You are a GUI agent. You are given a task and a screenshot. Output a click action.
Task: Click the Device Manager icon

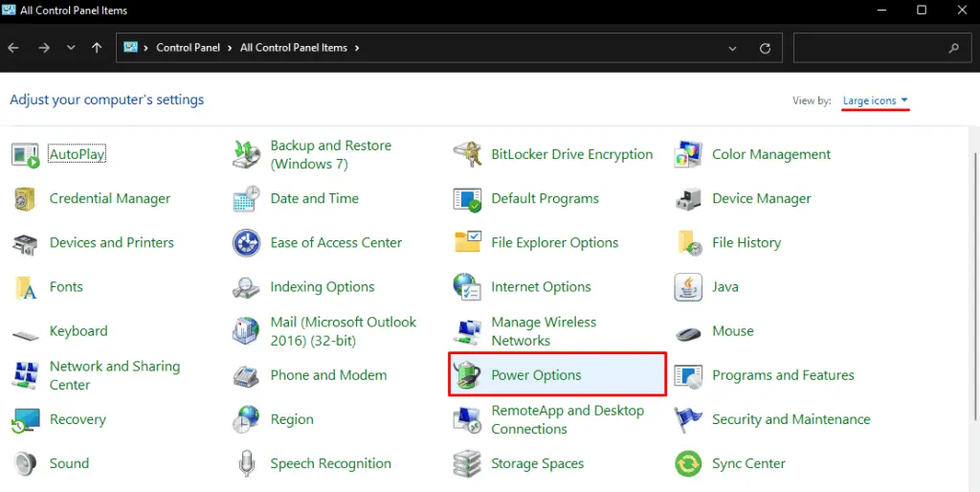tap(688, 199)
